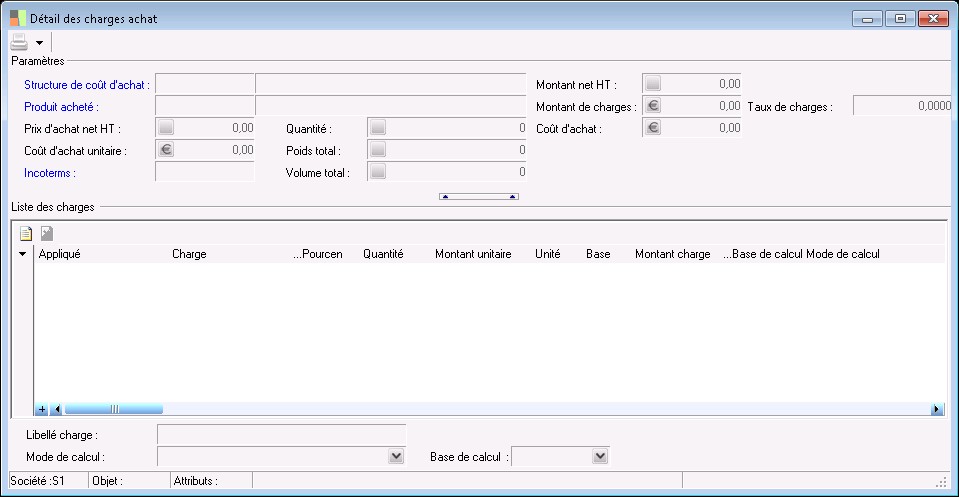The width and height of the screenshot is (959, 497).
Task: Click the Charge column header
Action: point(189,254)
